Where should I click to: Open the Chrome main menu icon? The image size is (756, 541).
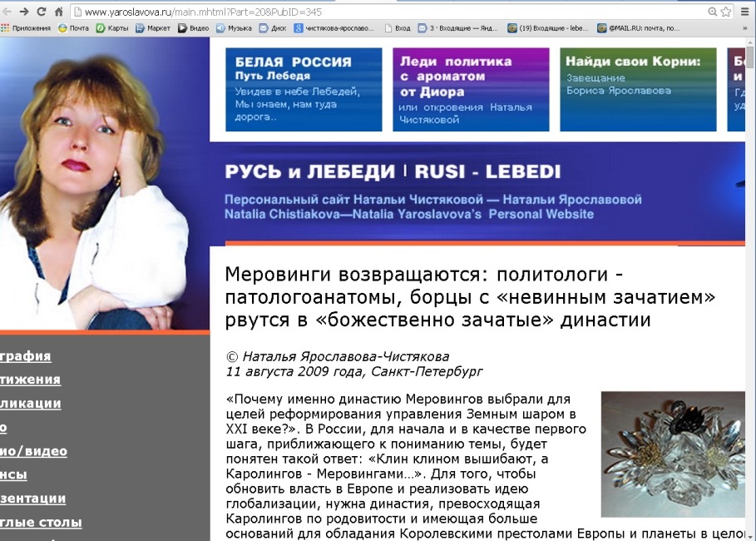(745, 12)
